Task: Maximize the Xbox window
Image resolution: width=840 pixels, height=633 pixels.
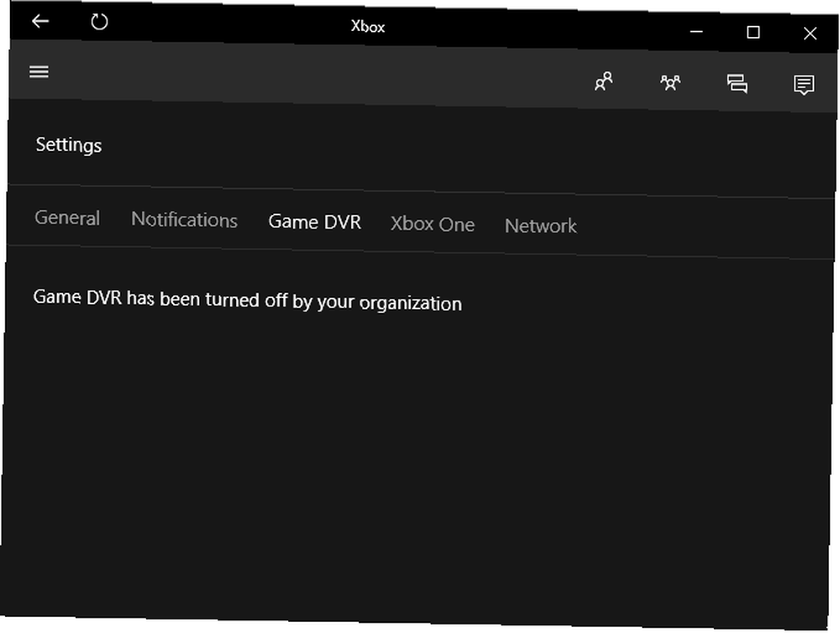Action: pyautogui.click(x=753, y=33)
